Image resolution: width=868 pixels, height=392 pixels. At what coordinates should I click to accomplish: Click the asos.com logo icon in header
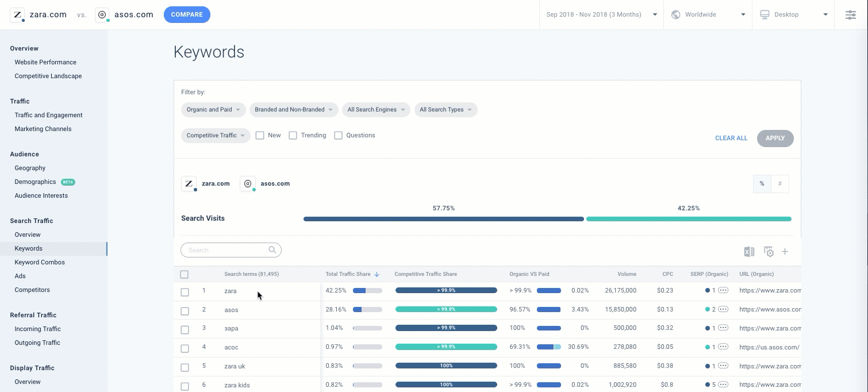(x=102, y=15)
